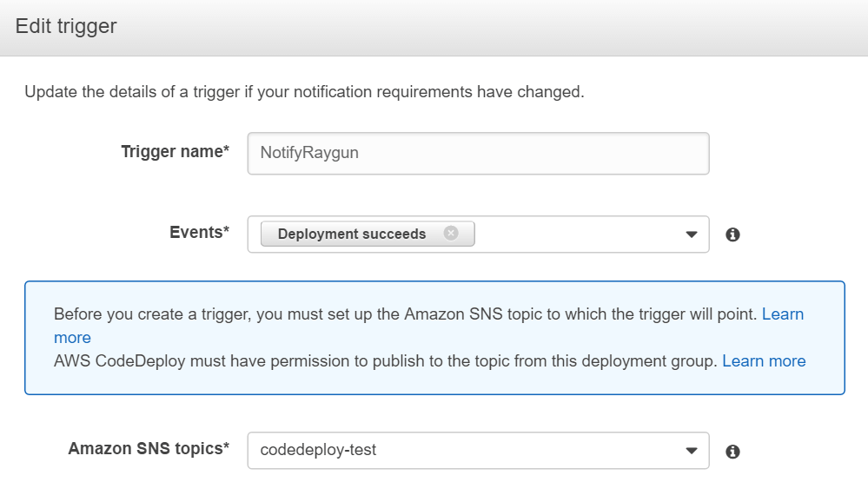Click the Trigger name input field
The width and height of the screenshot is (868, 502).
click(477, 153)
